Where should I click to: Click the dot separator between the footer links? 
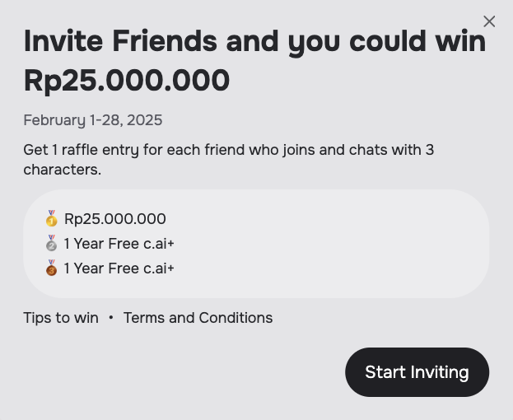coord(111,318)
